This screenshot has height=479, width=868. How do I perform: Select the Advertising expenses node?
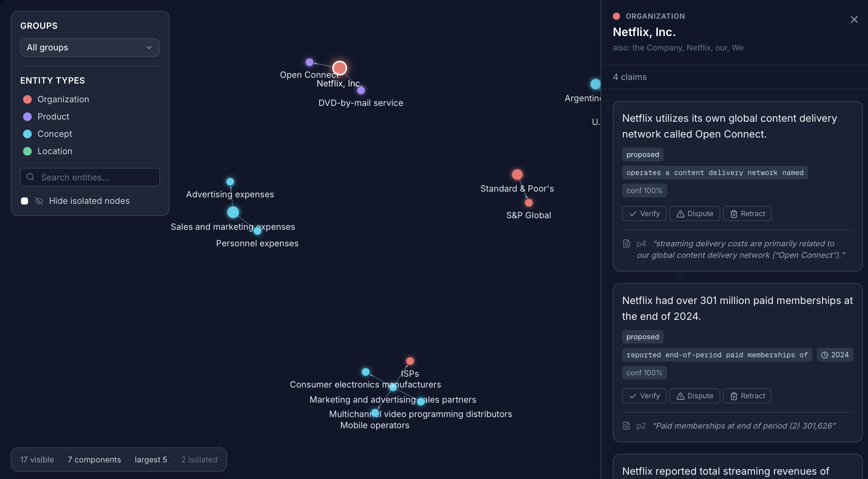[230, 182]
